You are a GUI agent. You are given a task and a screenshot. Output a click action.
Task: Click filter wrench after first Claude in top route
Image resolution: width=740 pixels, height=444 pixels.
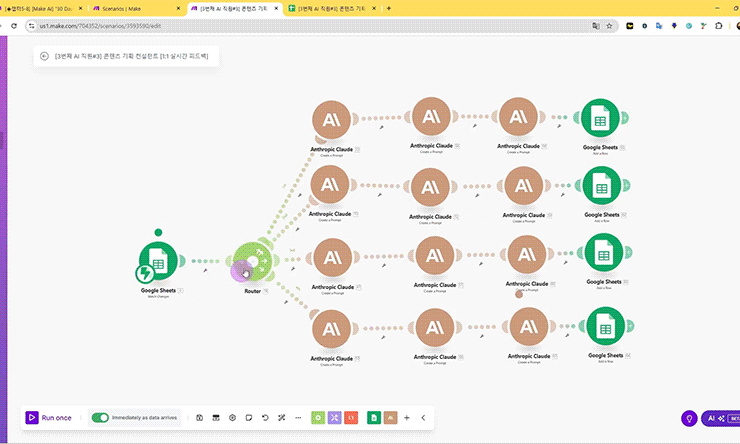pos(381,127)
